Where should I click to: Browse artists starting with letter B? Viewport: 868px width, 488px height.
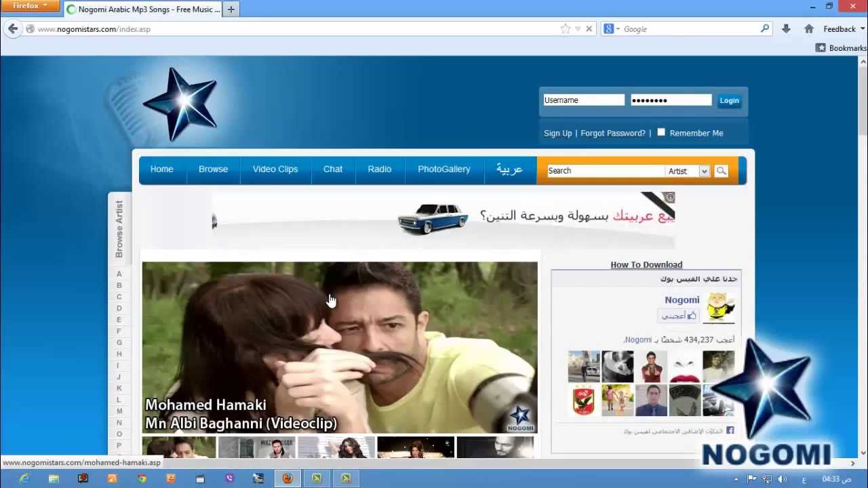[x=119, y=285]
